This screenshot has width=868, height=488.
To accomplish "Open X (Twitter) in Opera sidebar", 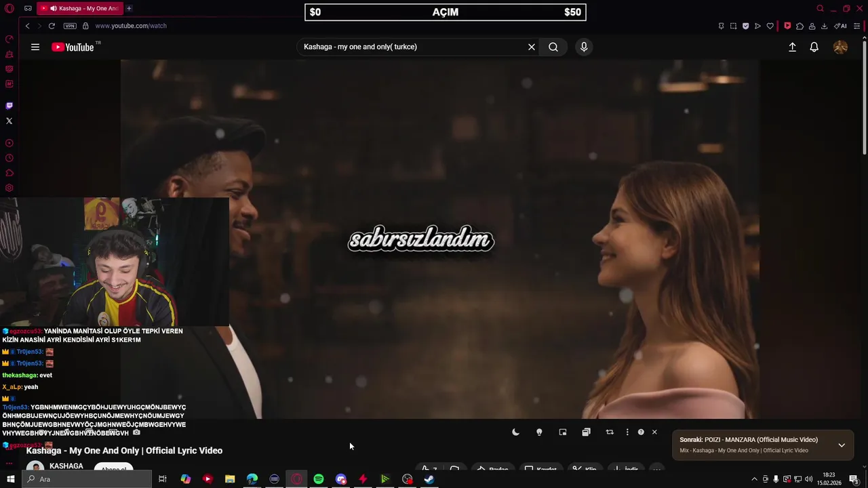I will pyautogui.click(x=9, y=121).
